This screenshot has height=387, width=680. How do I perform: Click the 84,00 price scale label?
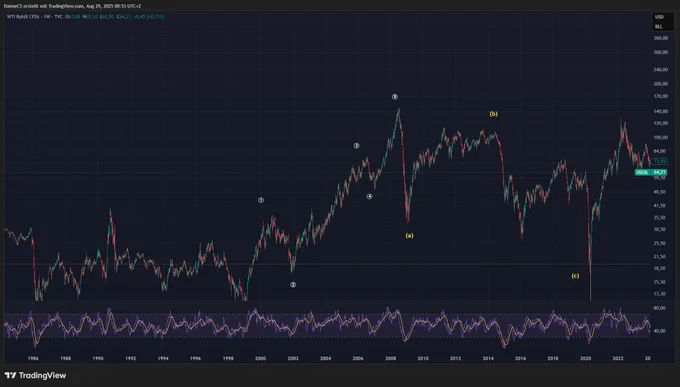tap(660, 151)
